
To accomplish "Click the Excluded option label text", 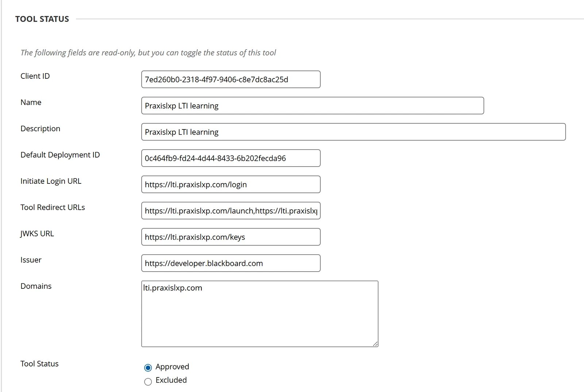I will coord(171,380).
